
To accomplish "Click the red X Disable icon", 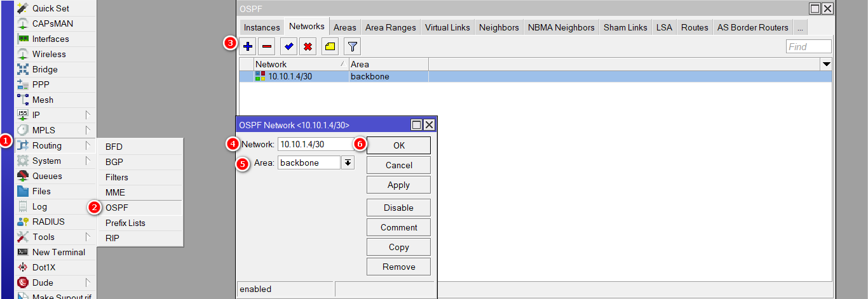I will [x=308, y=46].
